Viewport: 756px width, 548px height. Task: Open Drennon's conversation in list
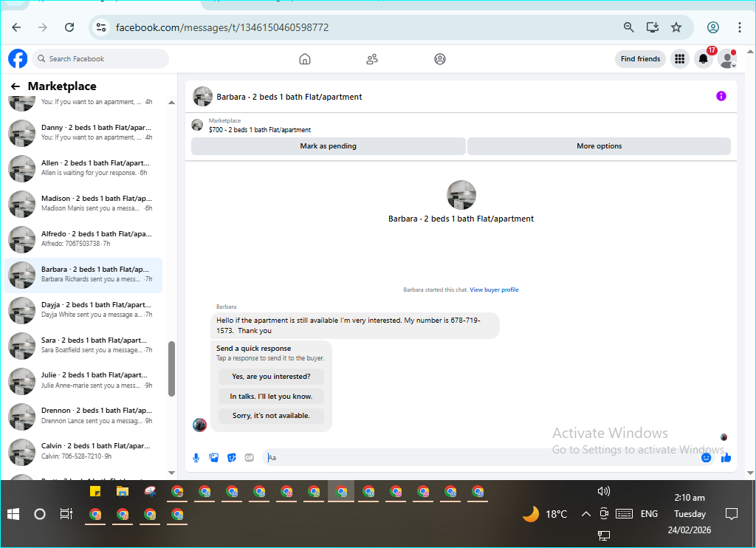click(x=83, y=416)
